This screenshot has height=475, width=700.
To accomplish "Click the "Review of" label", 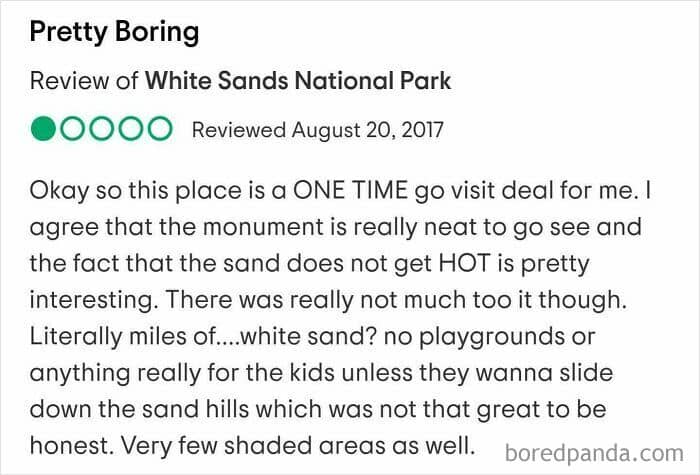I will (84, 81).
